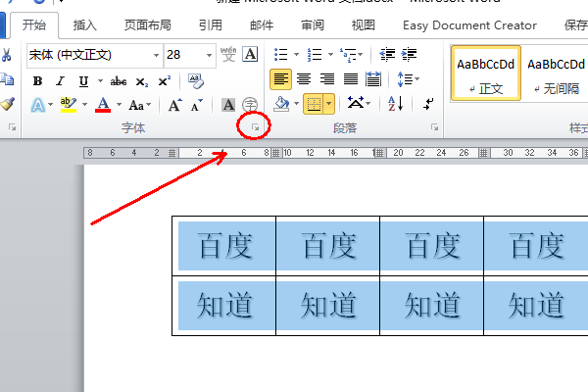Toggle Italic formatting
588x392 pixels.
[x=60, y=81]
